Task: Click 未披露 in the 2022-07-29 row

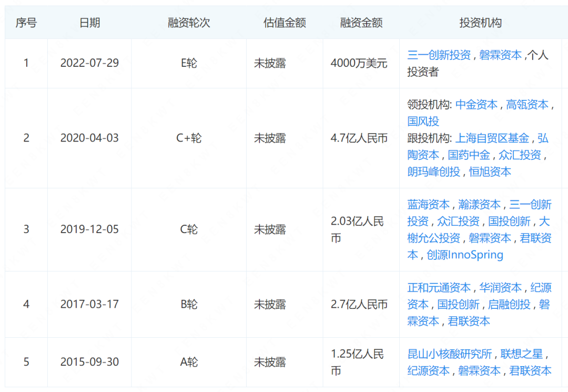Action: [x=270, y=63]
